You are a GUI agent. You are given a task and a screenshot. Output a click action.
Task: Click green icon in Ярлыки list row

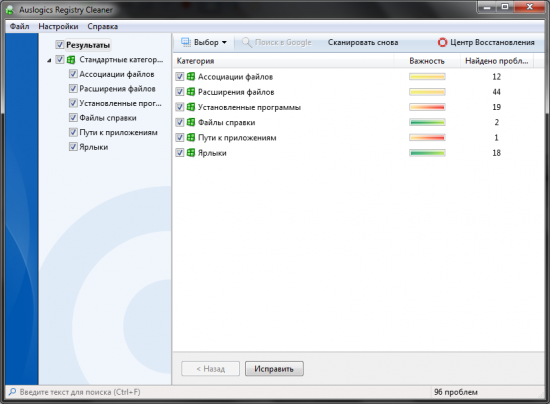tap(191, 153)
